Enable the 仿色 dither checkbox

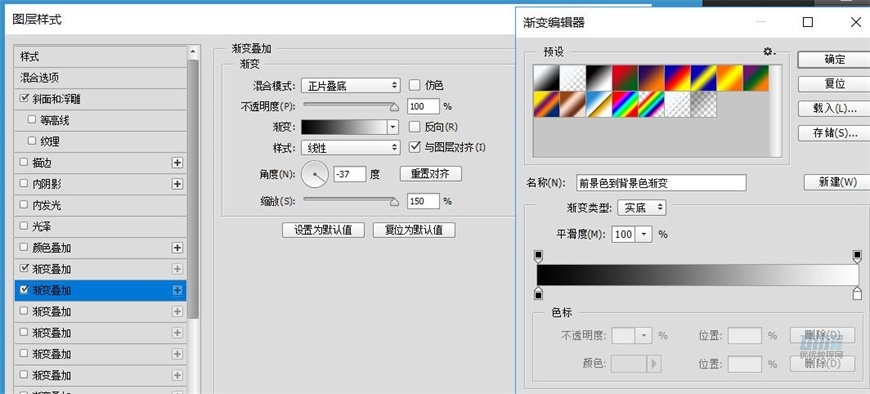pyautogui.click(x=414, y=85)
